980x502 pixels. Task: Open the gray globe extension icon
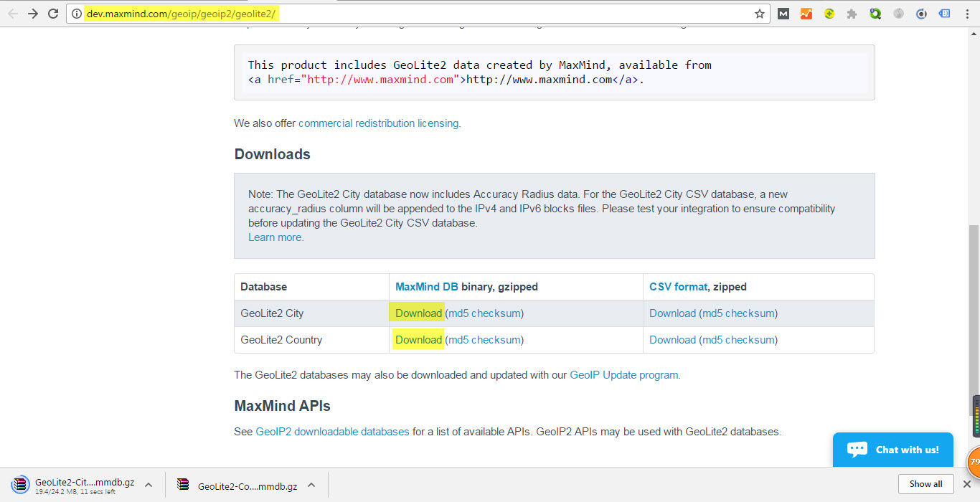click(x=898, y=14)
